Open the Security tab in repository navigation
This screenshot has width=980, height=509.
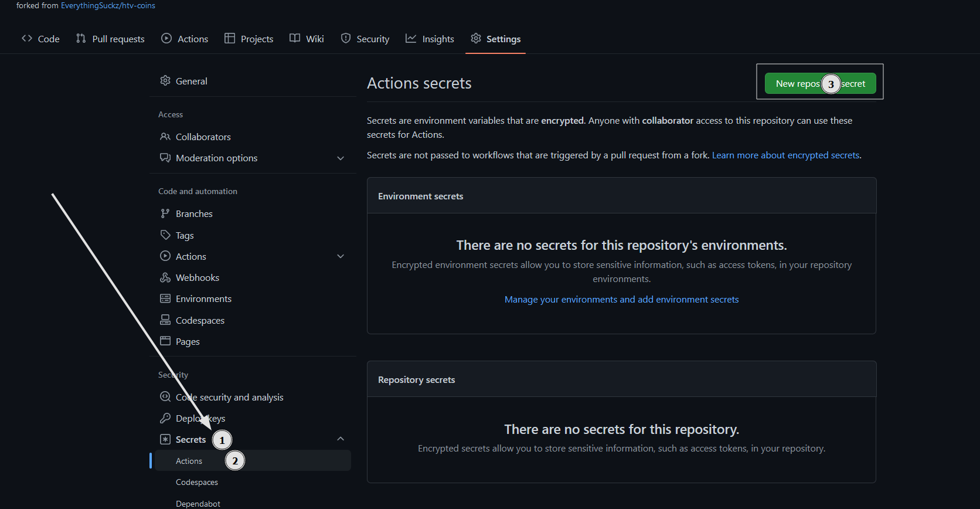(x=365, y=39)
